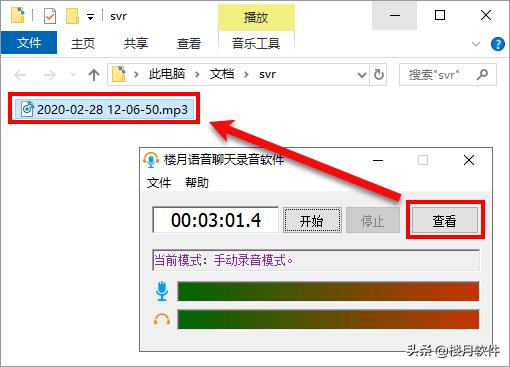
Task: Open the address bar history dropdown
Action: (362, 75)
